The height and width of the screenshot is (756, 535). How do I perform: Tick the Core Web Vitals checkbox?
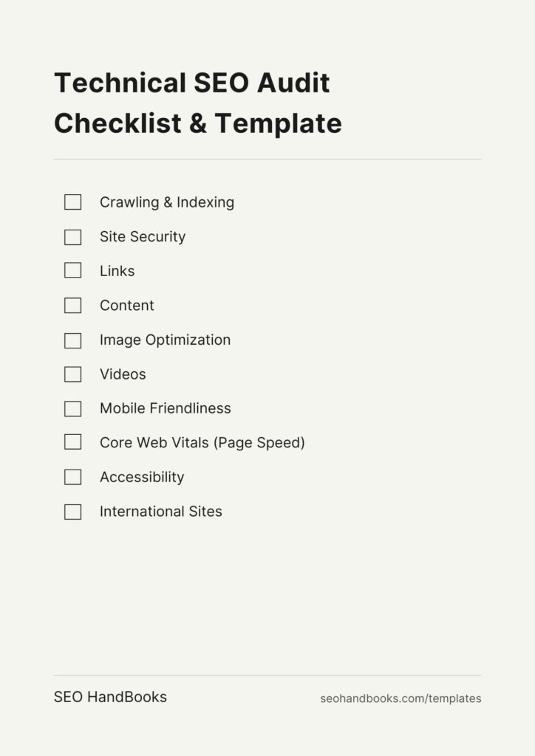tap(73, 442)
